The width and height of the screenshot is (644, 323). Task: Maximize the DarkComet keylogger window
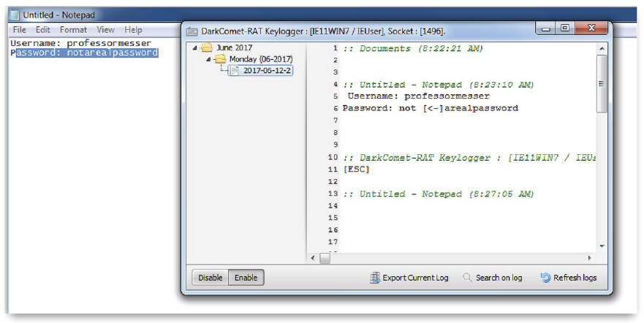click(x=565, y=28)
